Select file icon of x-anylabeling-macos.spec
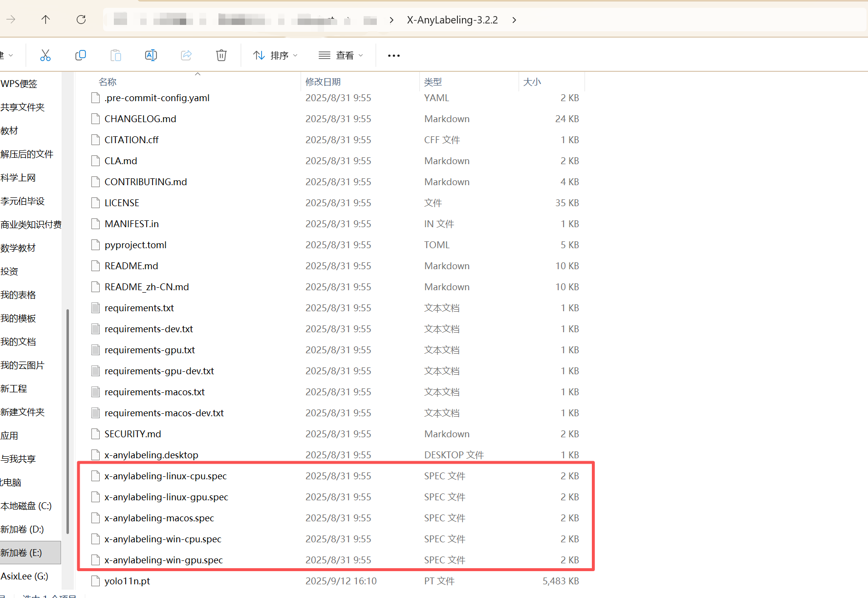Image resolution: width=868 pixels, height=598 pixels. [x=96, y=518]
